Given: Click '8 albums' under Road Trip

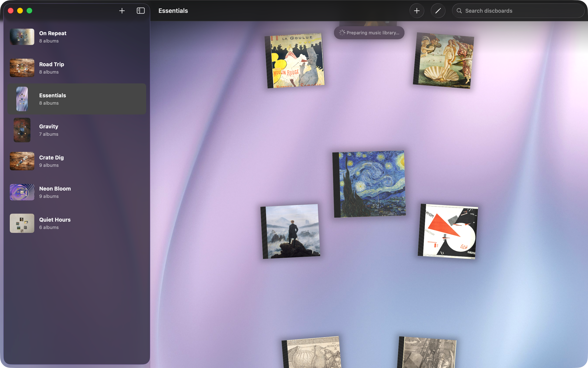Looking at the screenshot, I should coord(49,72).
